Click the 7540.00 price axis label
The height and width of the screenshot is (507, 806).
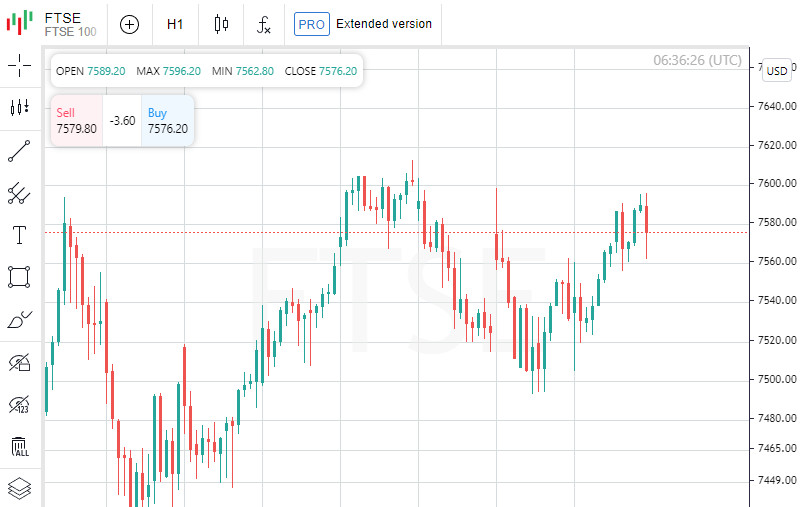pos(777,300)
